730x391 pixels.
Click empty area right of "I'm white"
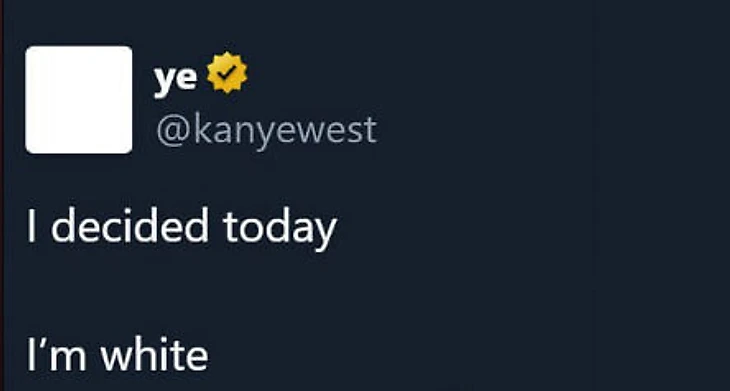466,354
